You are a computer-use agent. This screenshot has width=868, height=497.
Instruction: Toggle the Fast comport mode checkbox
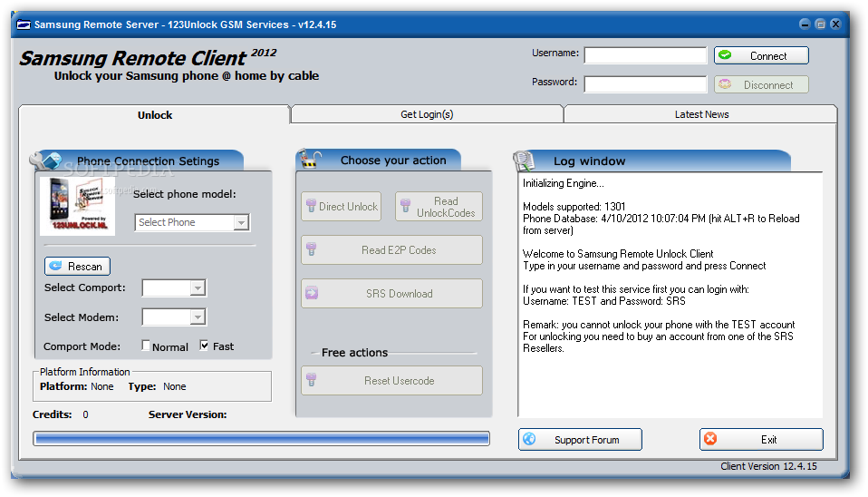[204, 346]
